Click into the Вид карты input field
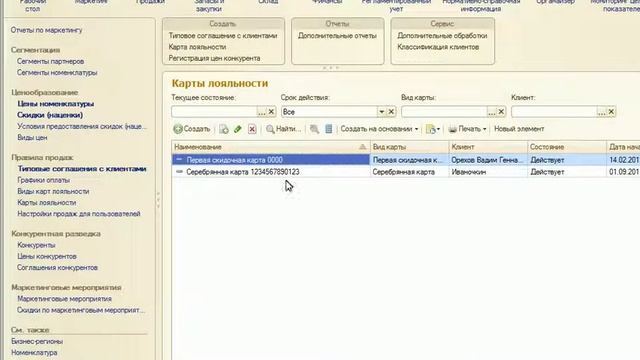 coord(444,111)
